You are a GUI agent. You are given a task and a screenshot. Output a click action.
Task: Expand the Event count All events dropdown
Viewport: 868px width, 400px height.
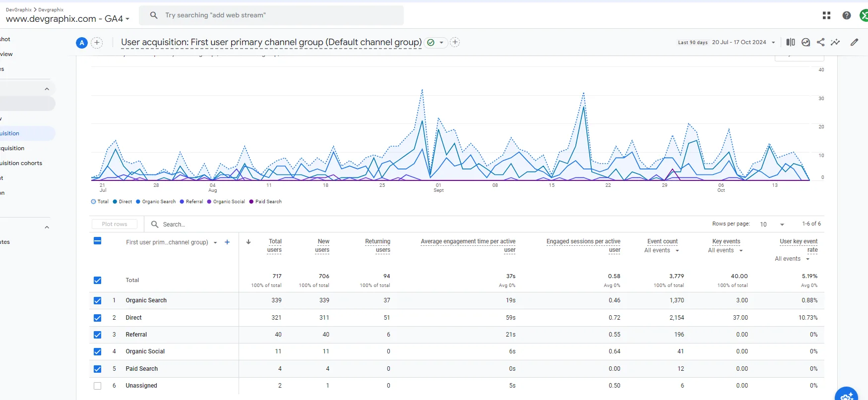pos(662,251)
